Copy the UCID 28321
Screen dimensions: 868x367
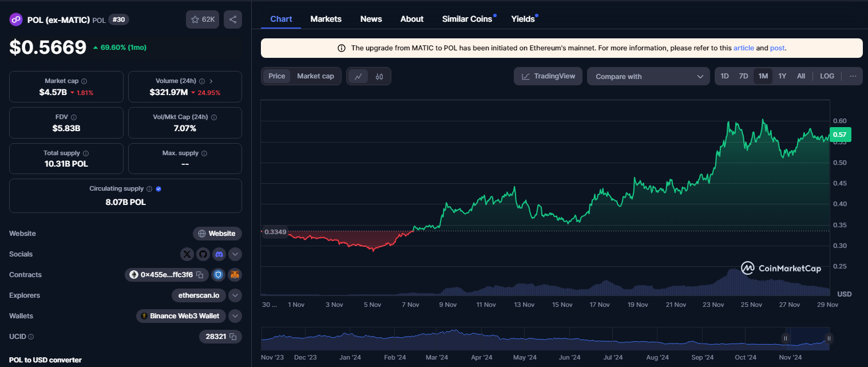(x=233, y=337)
